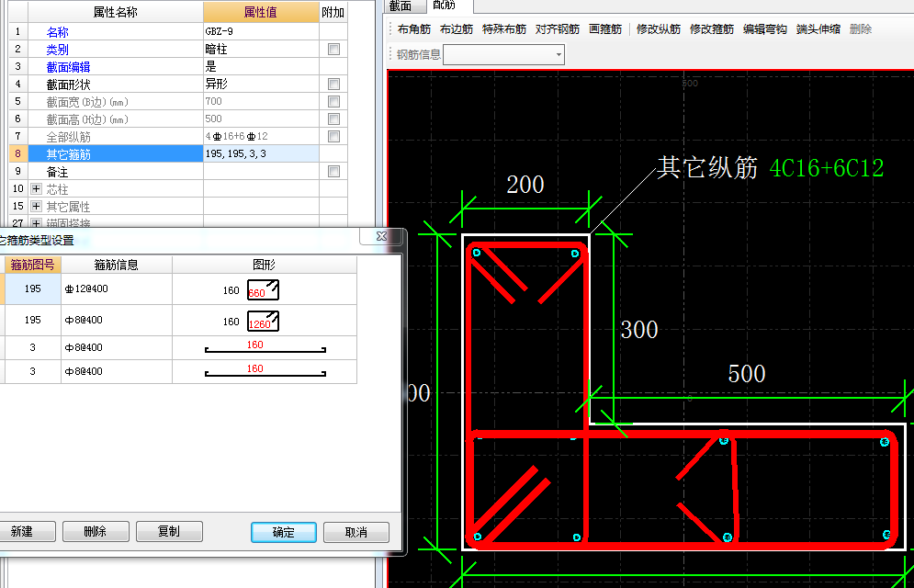Viewport: 914px width, 588px height.
Task: Select the 编辑弯钩 tool
Action: [765, 29]
